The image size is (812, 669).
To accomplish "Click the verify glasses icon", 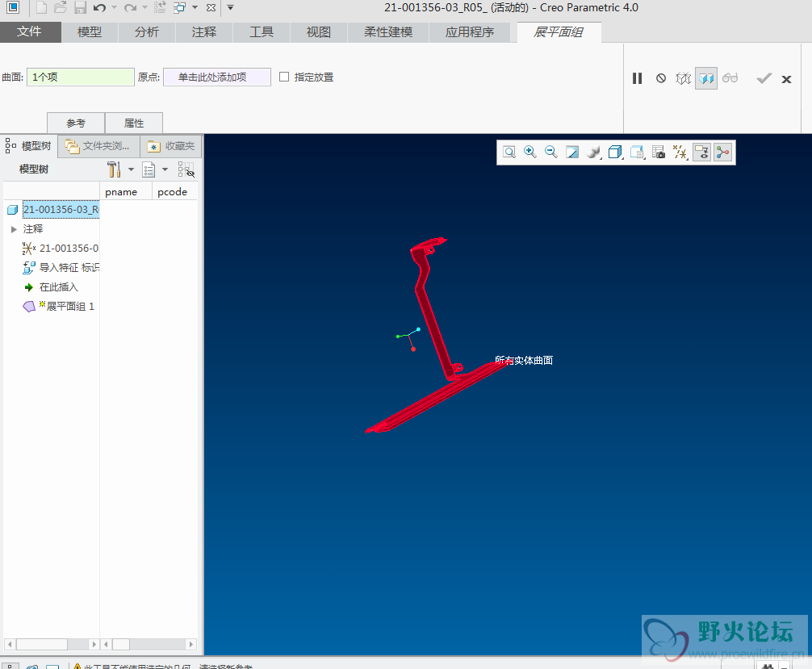I will pos(730,78).
